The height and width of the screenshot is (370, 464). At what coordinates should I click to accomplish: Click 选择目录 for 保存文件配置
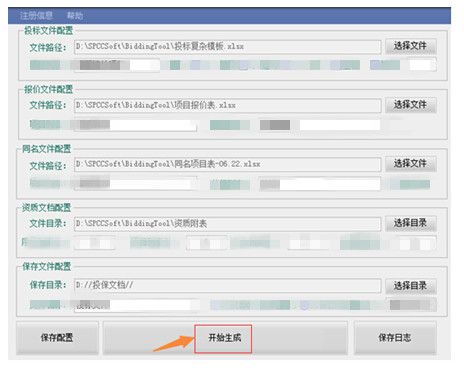point(411,286)
